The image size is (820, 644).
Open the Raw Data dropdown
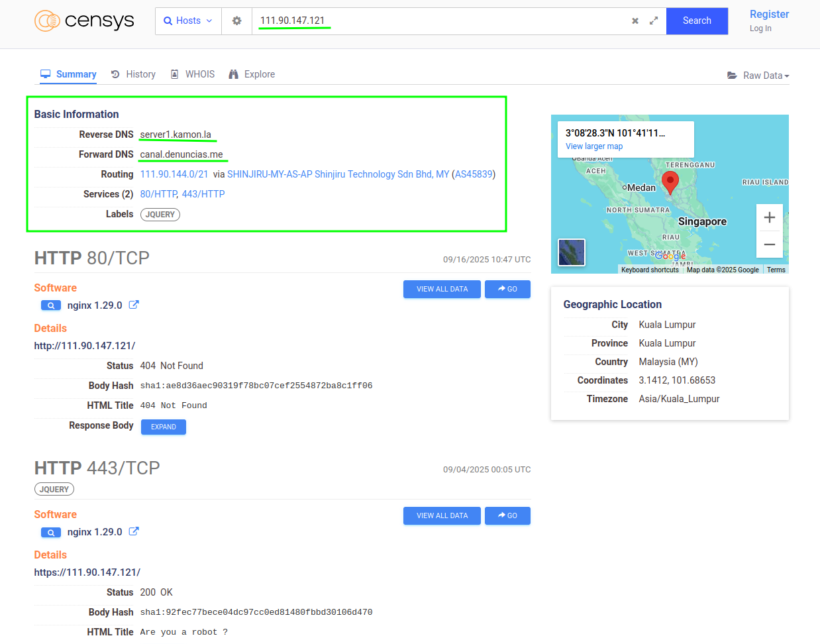tap(758, 76)
